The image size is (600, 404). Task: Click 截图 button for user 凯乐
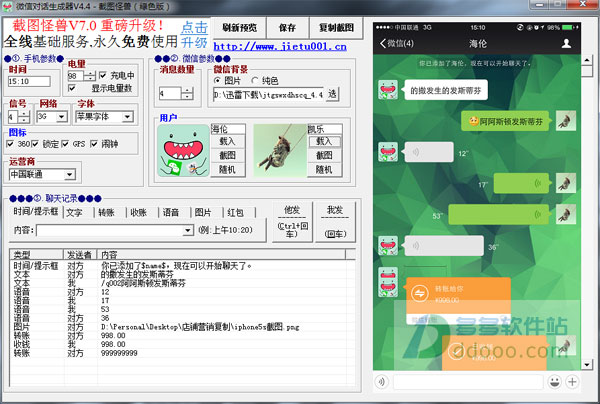tap(324, 155)
